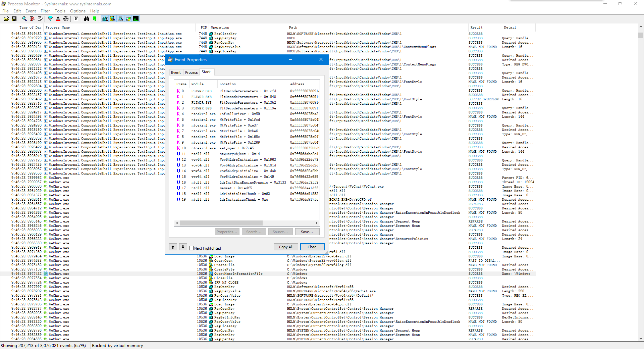Select the FAST IO DISALLOWED result row

[x=268, y=261]
